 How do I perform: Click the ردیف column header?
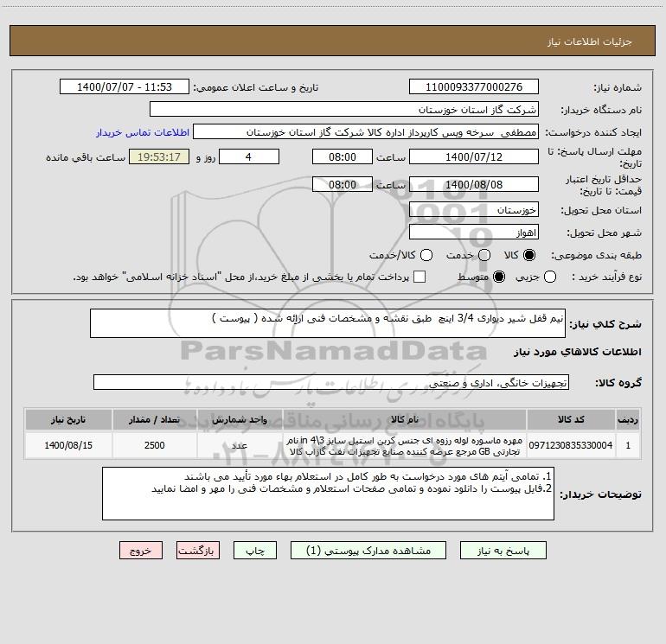pos(628,419)
